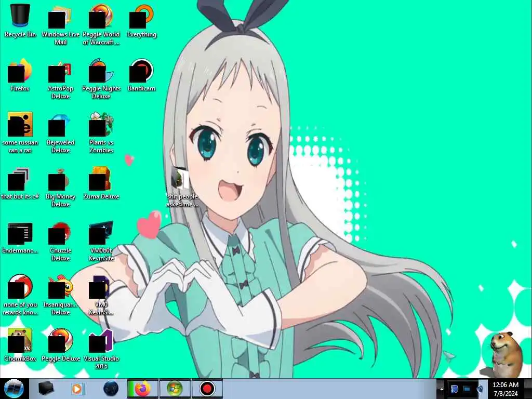
Task: Switch to Firefox taskbar button
Action: (142, 389)
